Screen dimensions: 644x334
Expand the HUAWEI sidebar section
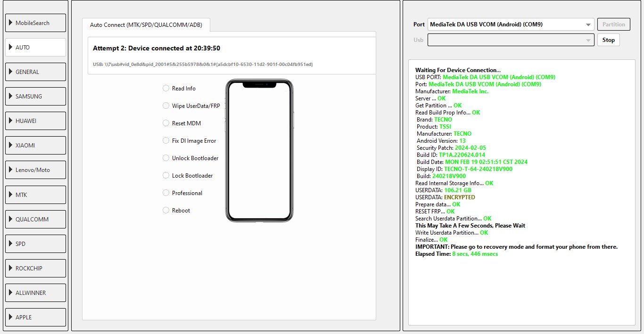[35, 121]
